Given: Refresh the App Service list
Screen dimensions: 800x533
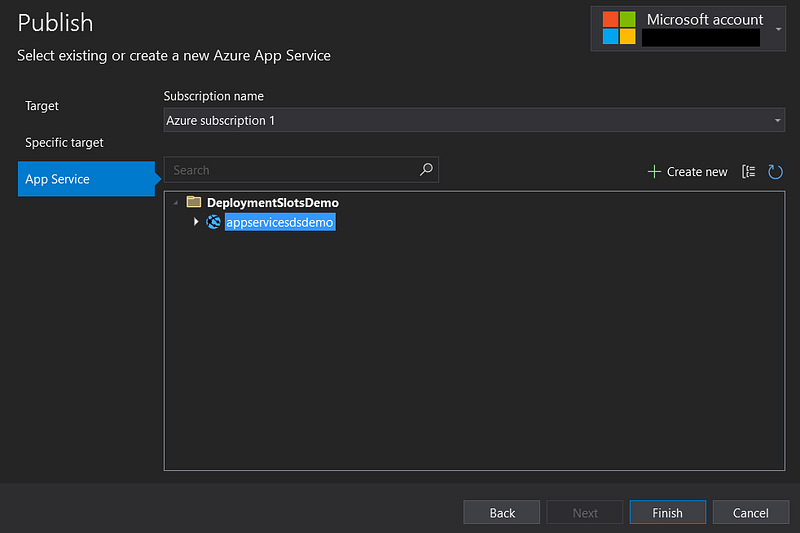Looking at the screenshot, I should (x=775, y=172).
